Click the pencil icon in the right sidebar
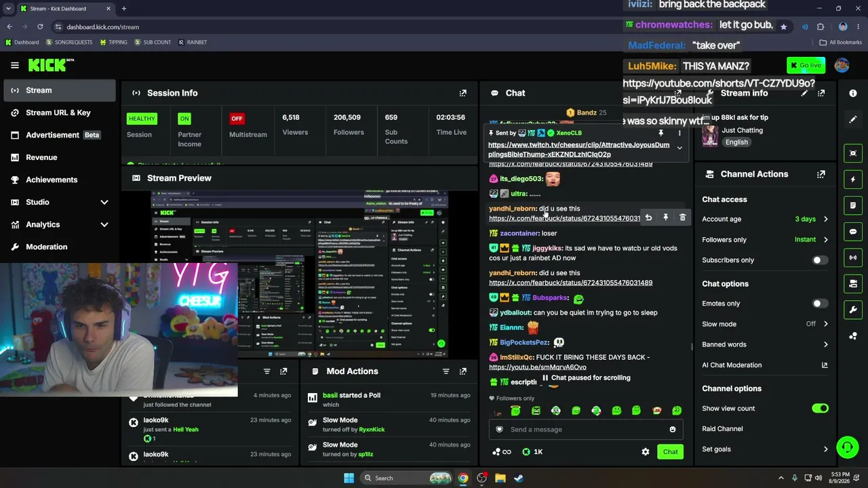868x488 pixels. (853, 119)
